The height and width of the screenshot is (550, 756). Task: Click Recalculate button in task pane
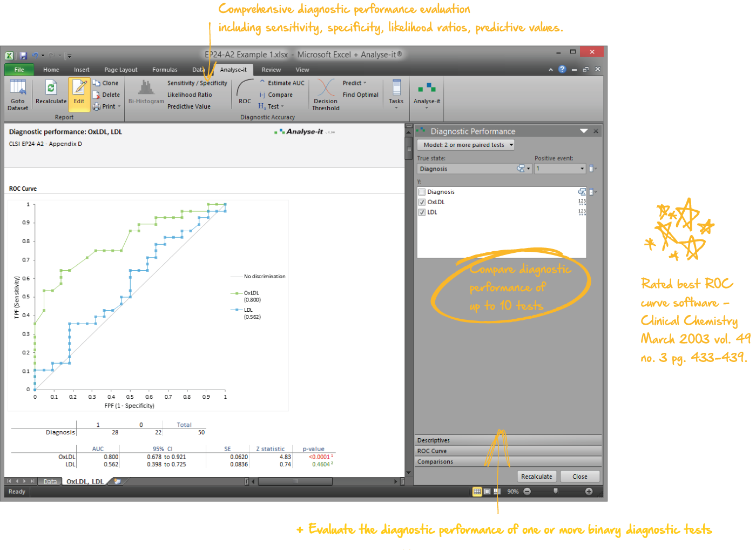[x=537, y=477]
